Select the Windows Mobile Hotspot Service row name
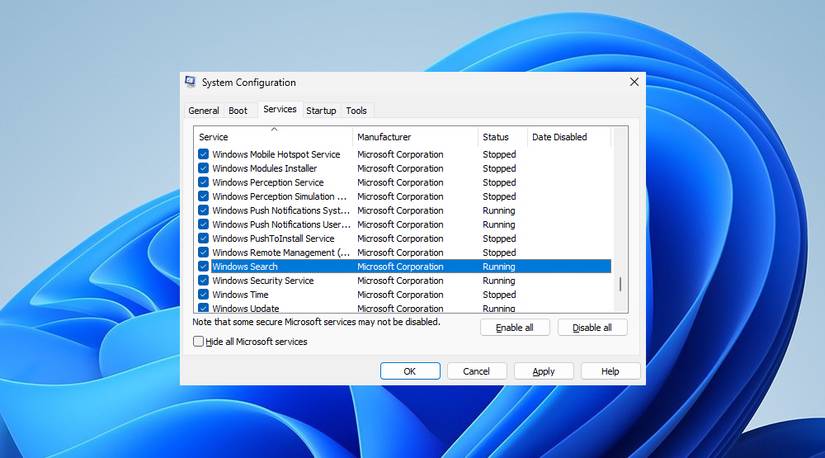The width and height of the screenshot is (825, 458). (x=276, y=154)
